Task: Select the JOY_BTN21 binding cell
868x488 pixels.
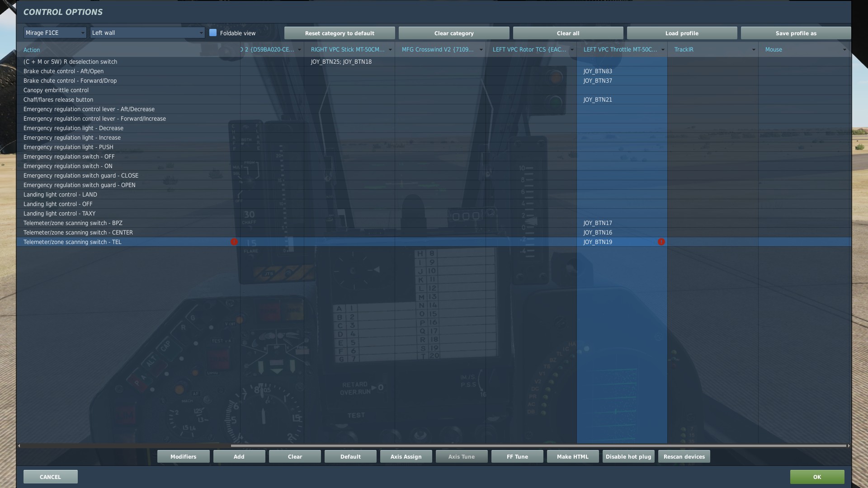Action: (622, 100)
